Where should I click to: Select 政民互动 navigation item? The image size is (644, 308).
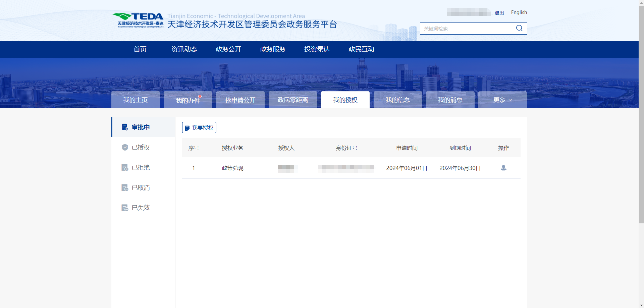[361, 49]
